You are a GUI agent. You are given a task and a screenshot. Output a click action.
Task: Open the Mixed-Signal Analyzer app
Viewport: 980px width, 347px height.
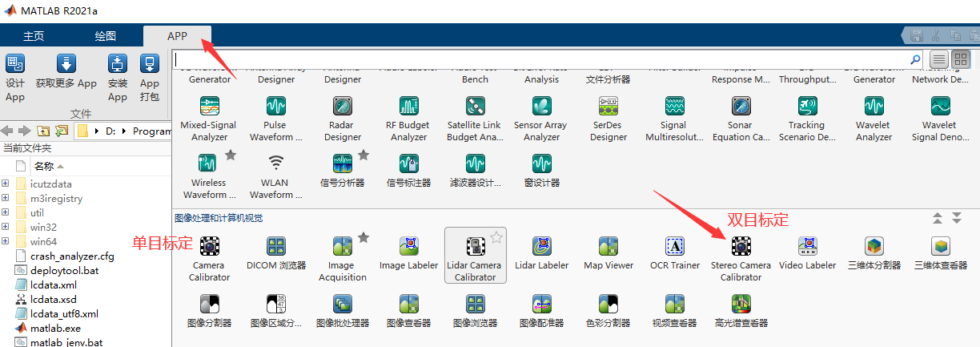209,118
